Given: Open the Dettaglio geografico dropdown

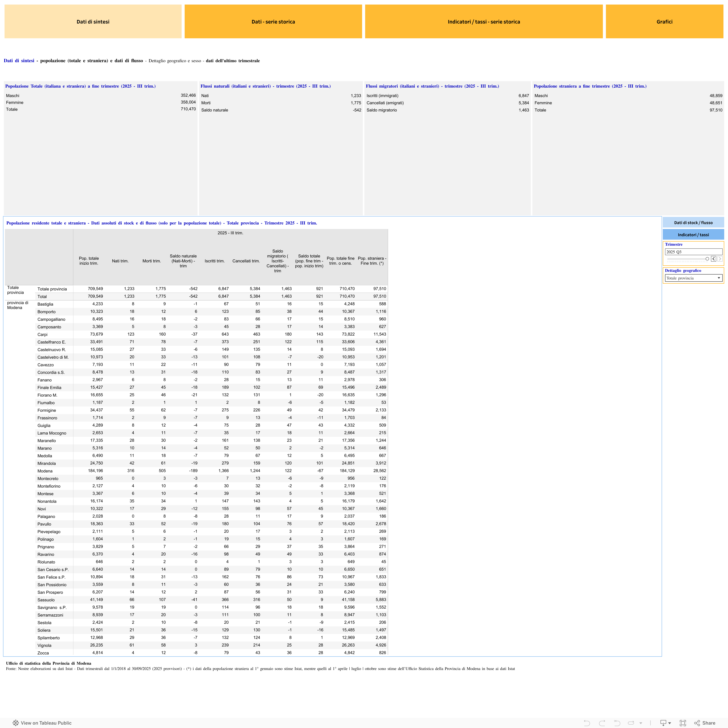Looking at the screenshot, I should (693, 278).
